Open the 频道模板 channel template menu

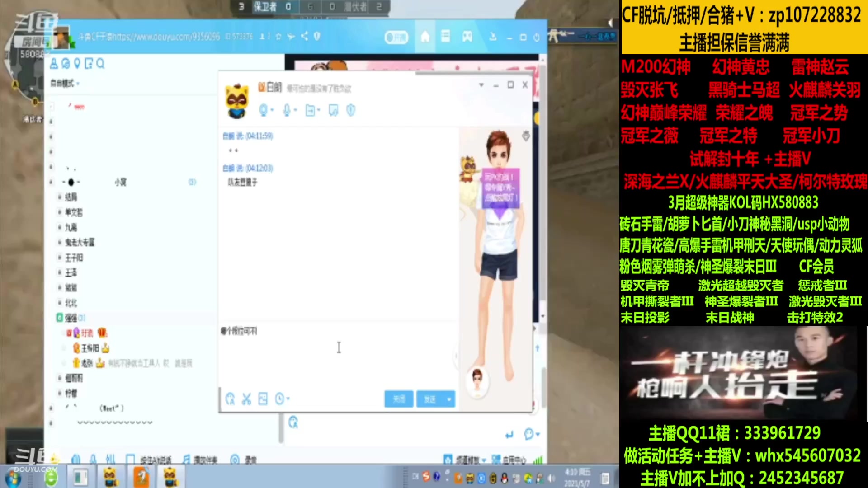coord(464,460)
